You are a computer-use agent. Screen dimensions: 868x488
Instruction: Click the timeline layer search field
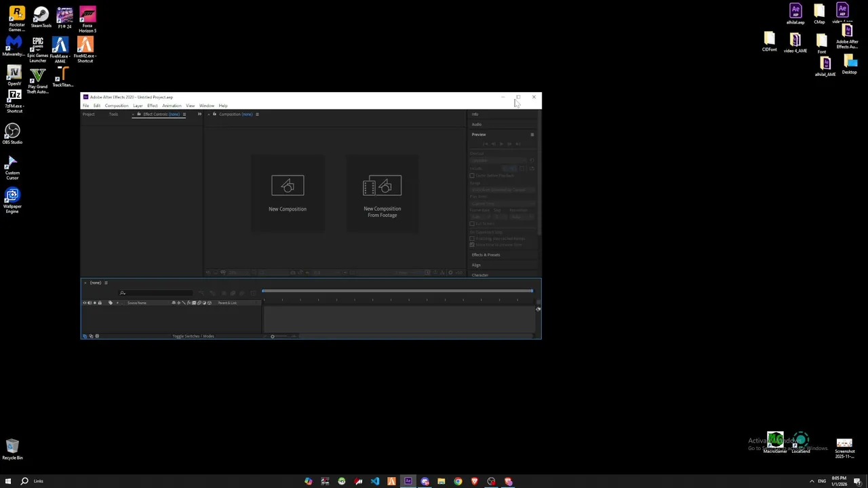tap(155, 293)
